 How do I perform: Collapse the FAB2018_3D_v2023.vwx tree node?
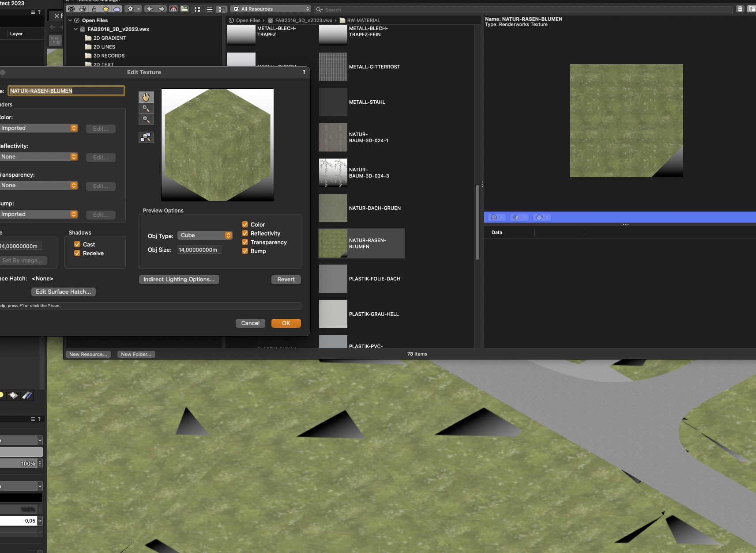(76, 29)
